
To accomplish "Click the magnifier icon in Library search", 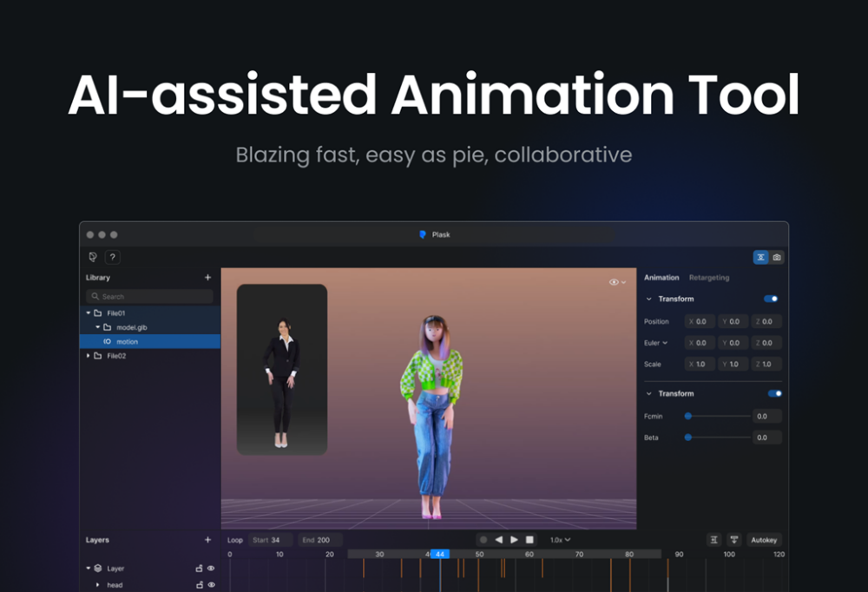I will 95,296.
